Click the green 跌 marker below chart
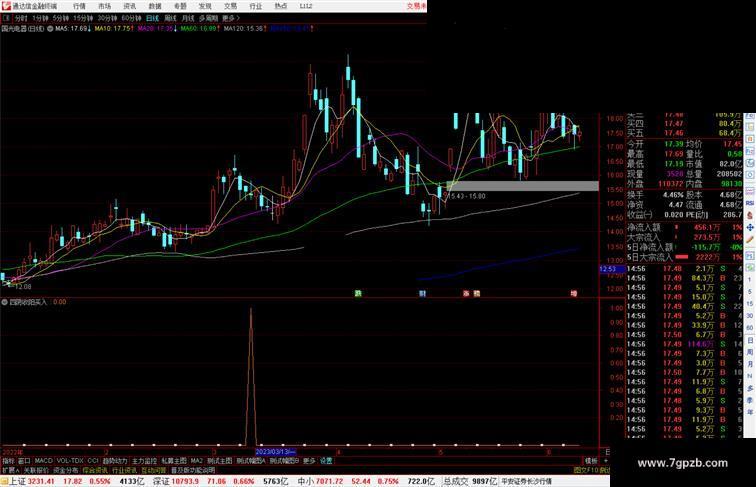Screen dimensions: 756x487 pos(358,293)
